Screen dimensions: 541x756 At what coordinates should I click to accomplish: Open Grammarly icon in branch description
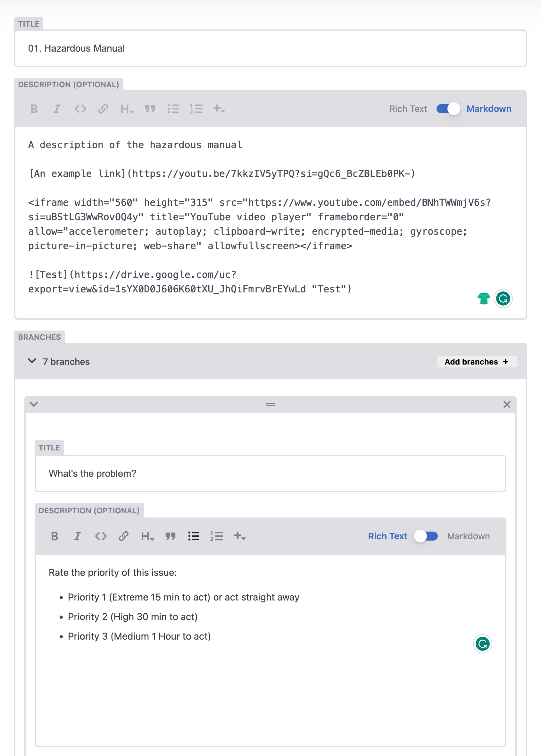(482, 643)
